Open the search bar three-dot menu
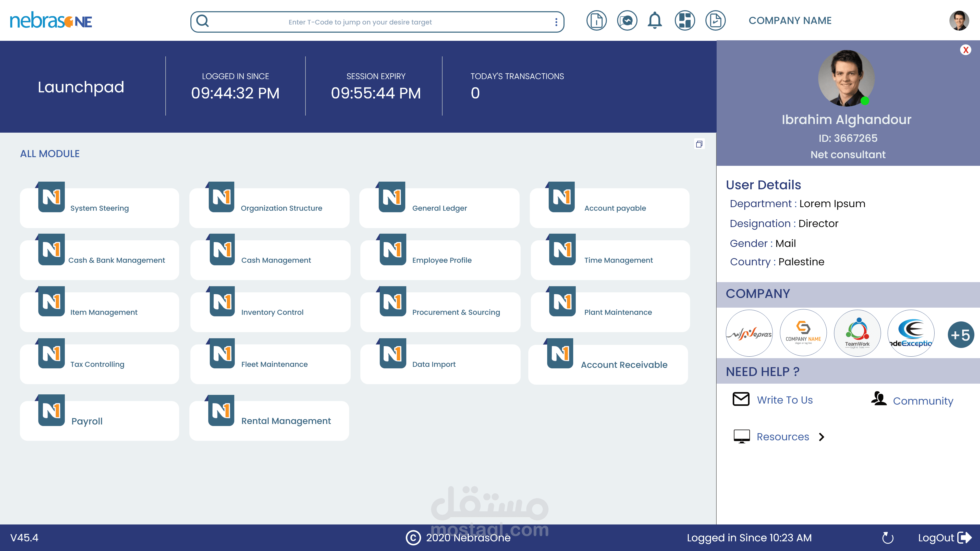 coord(556,22)
